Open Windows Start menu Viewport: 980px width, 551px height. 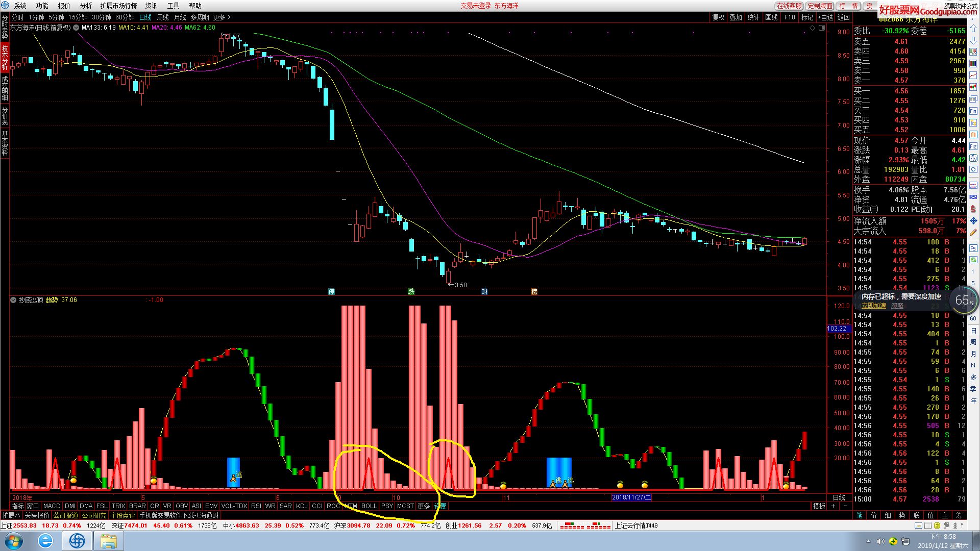[14, 541]
